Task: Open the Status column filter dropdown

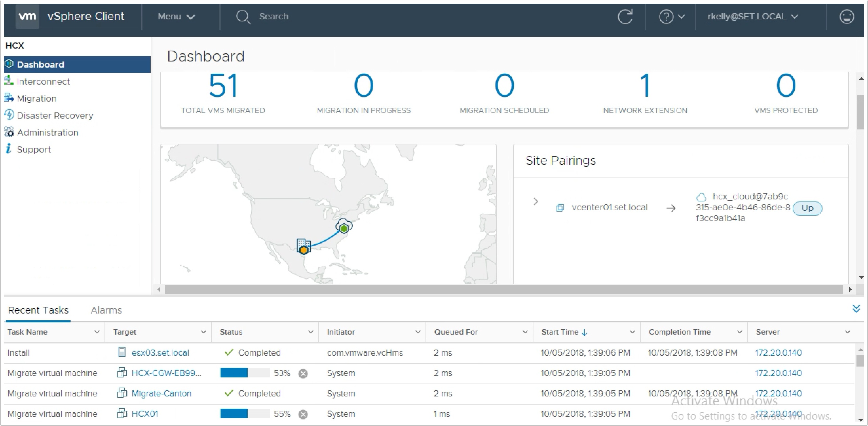Action: 310,332
